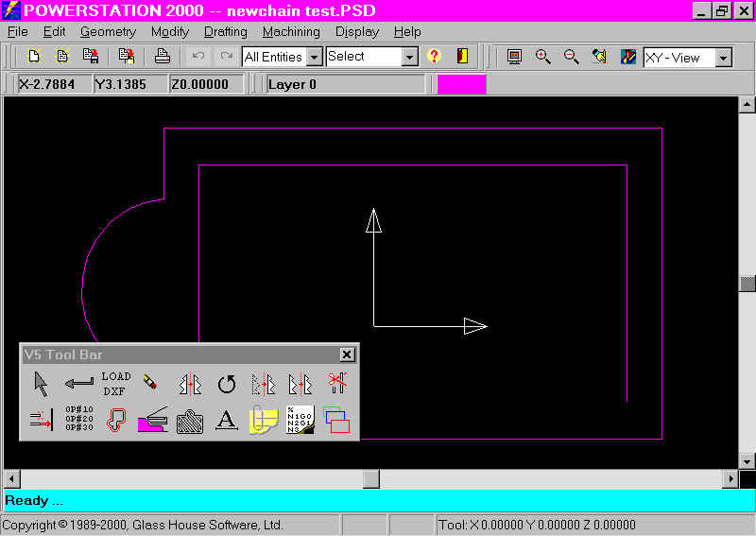Click the Redo arrow icon

226,57
